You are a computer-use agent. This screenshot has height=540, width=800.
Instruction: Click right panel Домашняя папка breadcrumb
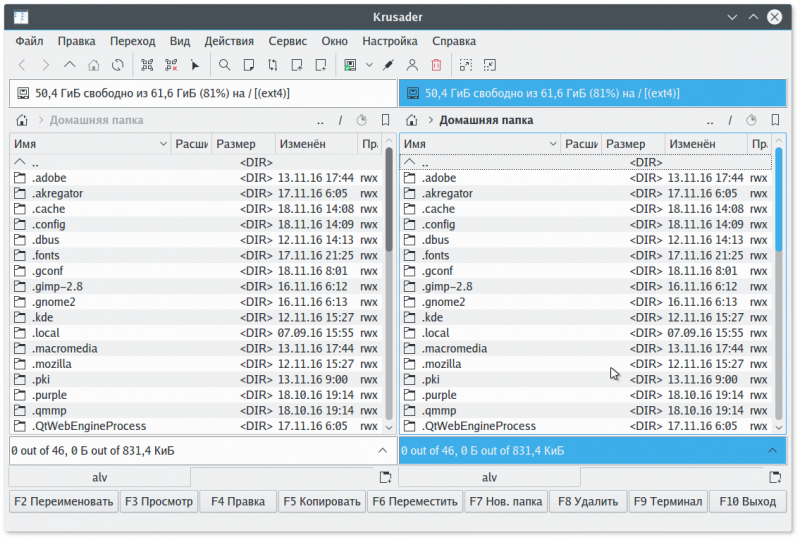point(486,120)
